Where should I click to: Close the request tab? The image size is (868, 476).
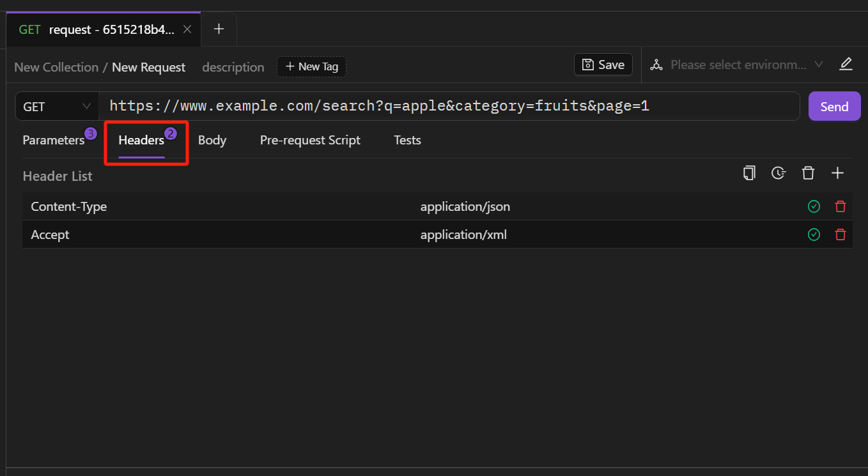187,29
